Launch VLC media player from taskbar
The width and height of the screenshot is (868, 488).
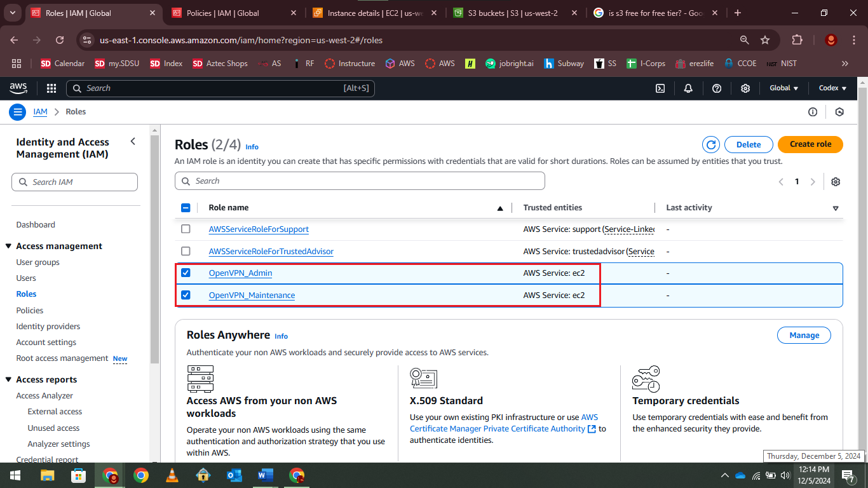tap(172, 475)
